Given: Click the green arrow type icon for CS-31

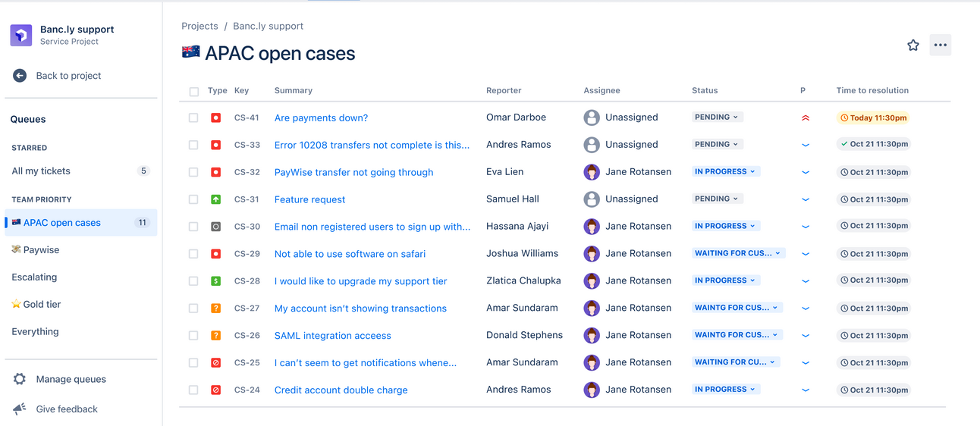Looking at the screenshot, I should tap(215, 199).
